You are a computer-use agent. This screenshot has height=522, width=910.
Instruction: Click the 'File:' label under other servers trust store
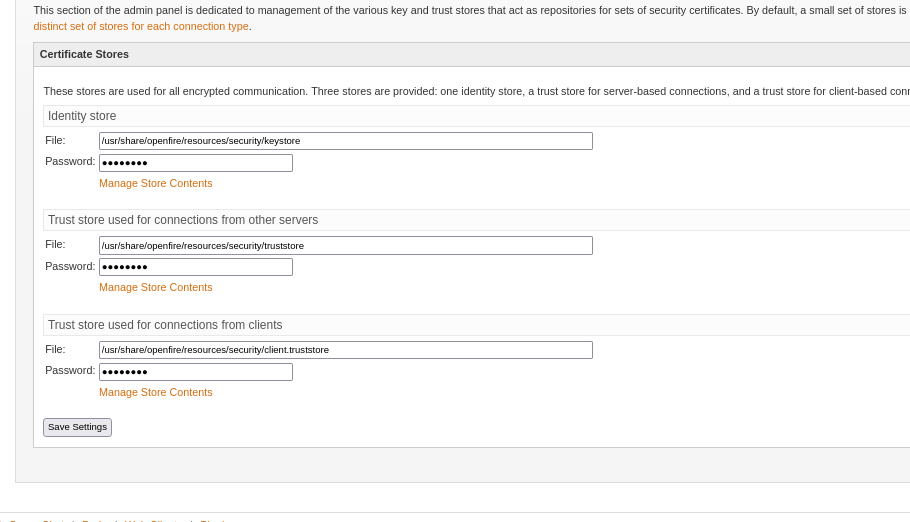[55, 244]
